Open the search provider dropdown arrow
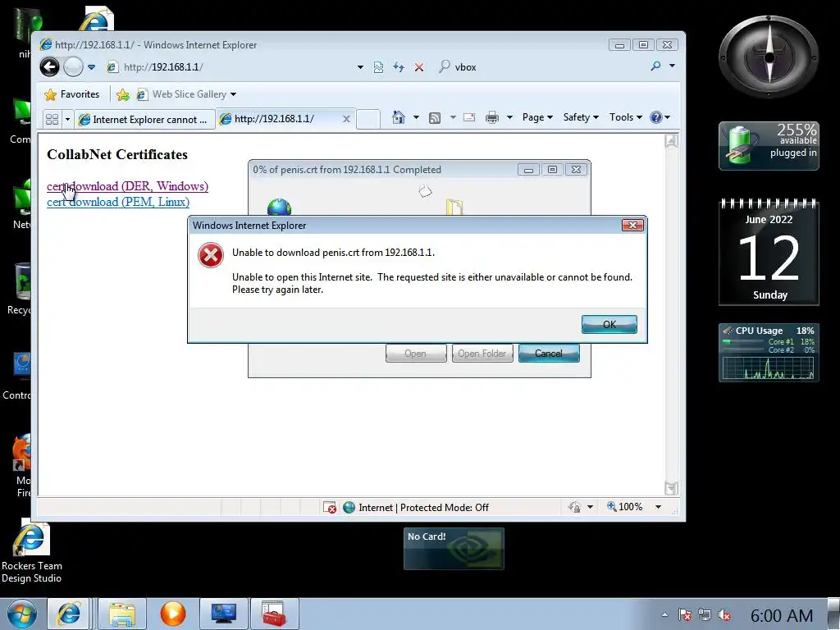Viewport: 840px width, 630px height. tap(673, 66)
